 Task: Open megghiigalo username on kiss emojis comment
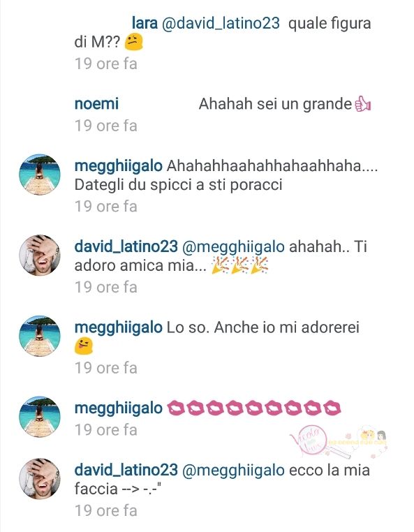click(118, 408)
